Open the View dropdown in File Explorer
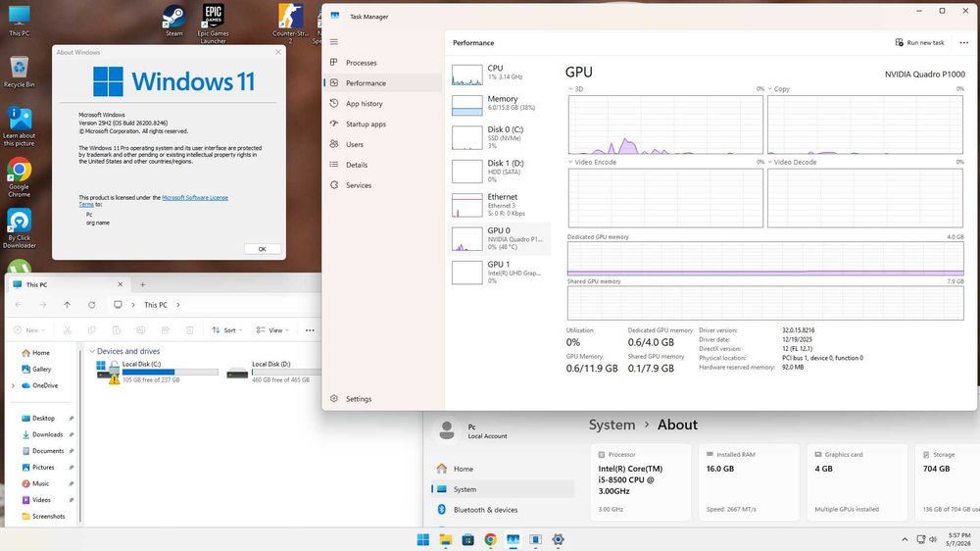 pos(271,330)
